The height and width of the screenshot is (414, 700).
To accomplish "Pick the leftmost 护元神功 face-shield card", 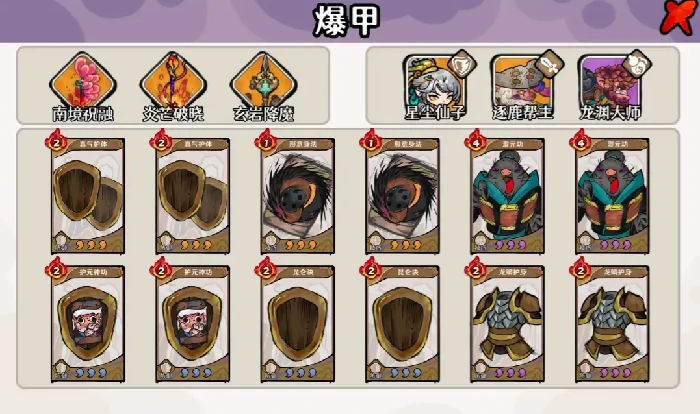I will tap(88, 324).
